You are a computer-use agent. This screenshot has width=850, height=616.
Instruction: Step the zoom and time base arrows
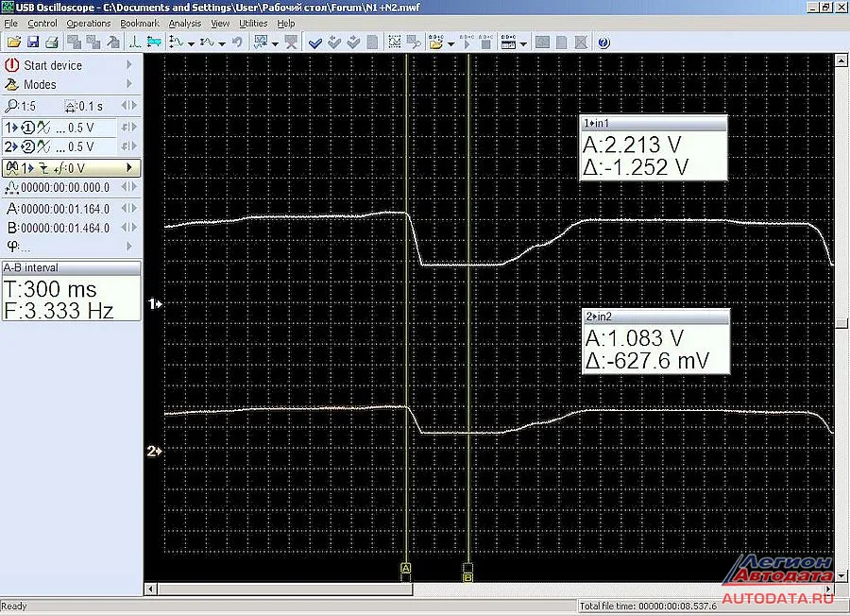click(x=129, y=105)
